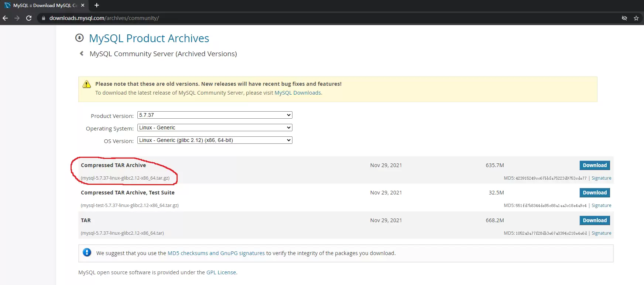Click the padlock site info icon
Image resolution: width=644 pixels, height=285 pixels.
click(44, 18)
